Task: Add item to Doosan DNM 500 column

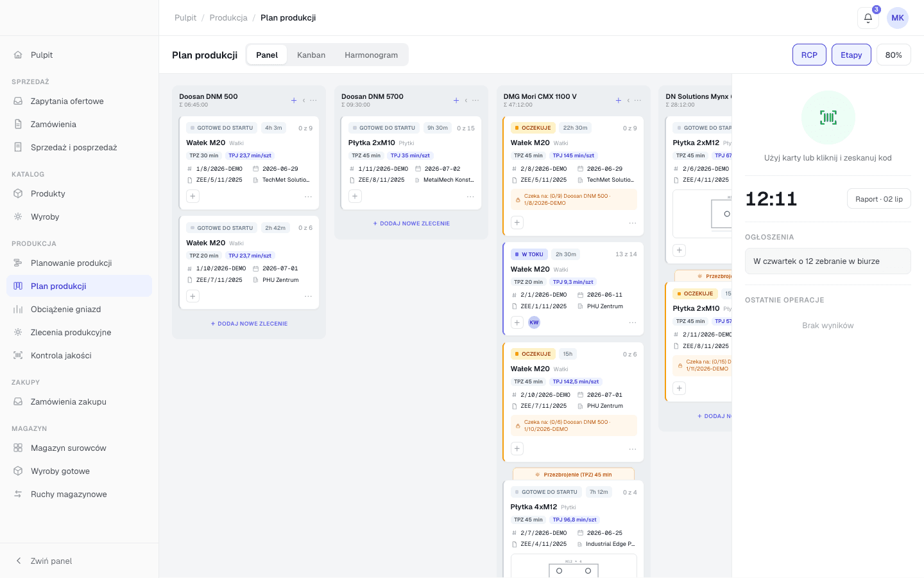Action: [x=294, y=100]
